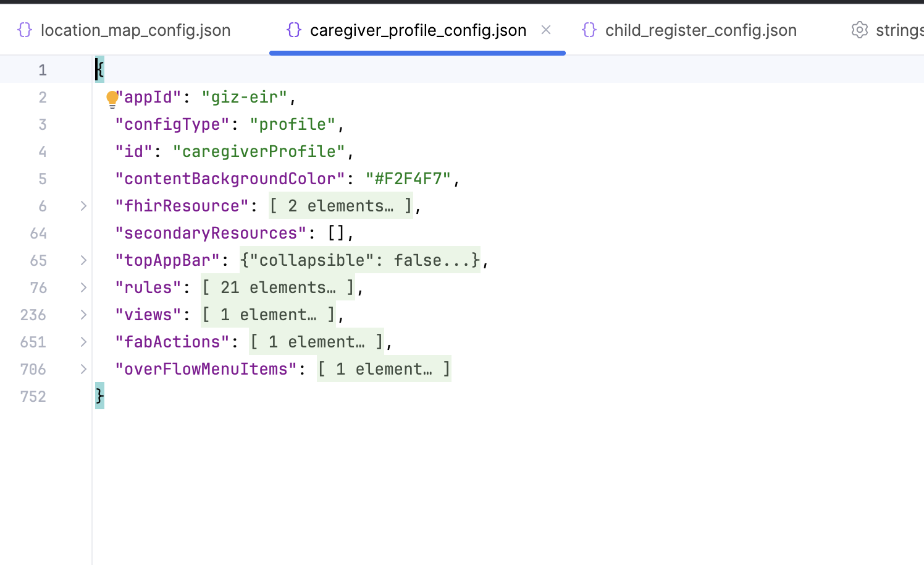Screen dimensions: 924x565
Task: Click the "overFlowMenuItems" key
Action: coord(206,369)
